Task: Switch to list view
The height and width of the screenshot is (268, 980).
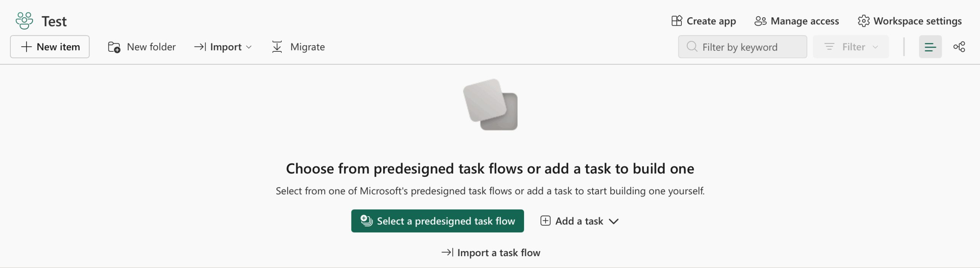Action: point(930,47)
